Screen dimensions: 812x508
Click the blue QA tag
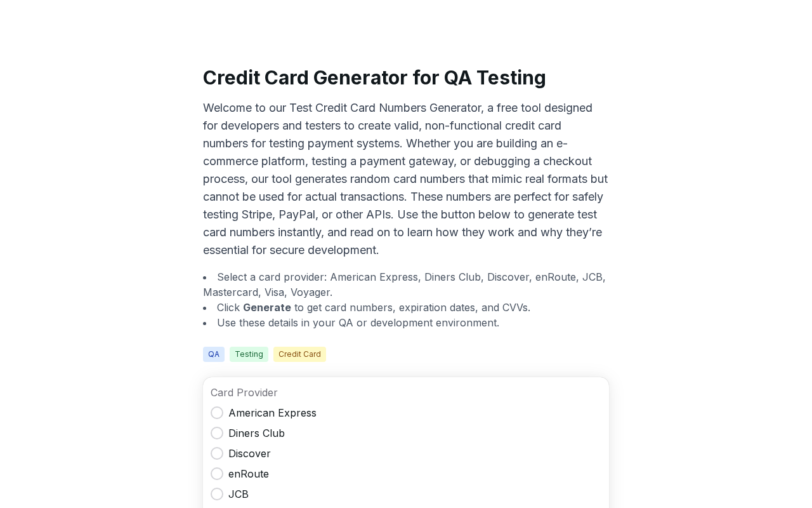214,354
